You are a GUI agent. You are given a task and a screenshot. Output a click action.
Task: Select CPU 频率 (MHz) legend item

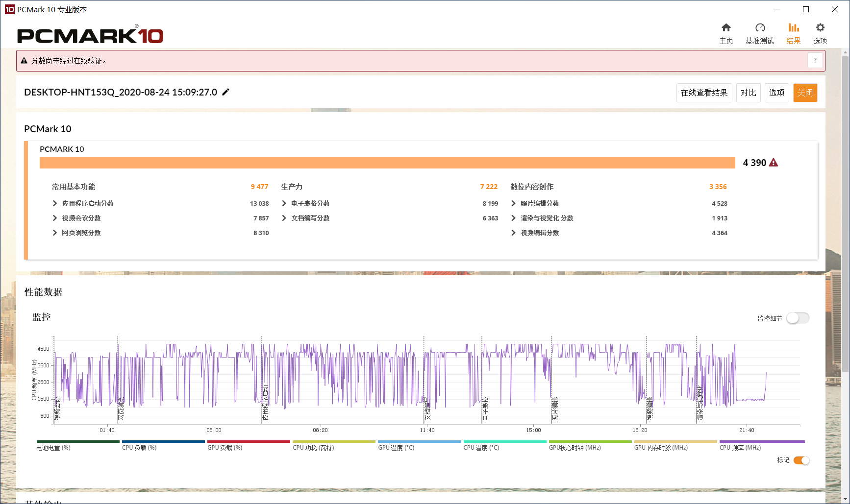[762, 445]
